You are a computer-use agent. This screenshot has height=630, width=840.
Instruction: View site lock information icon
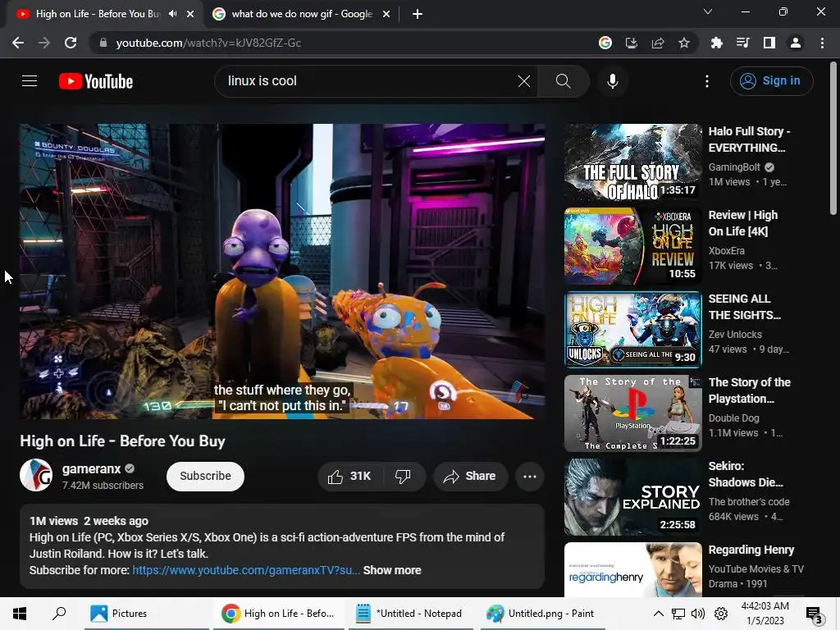(x=103, y=43)
